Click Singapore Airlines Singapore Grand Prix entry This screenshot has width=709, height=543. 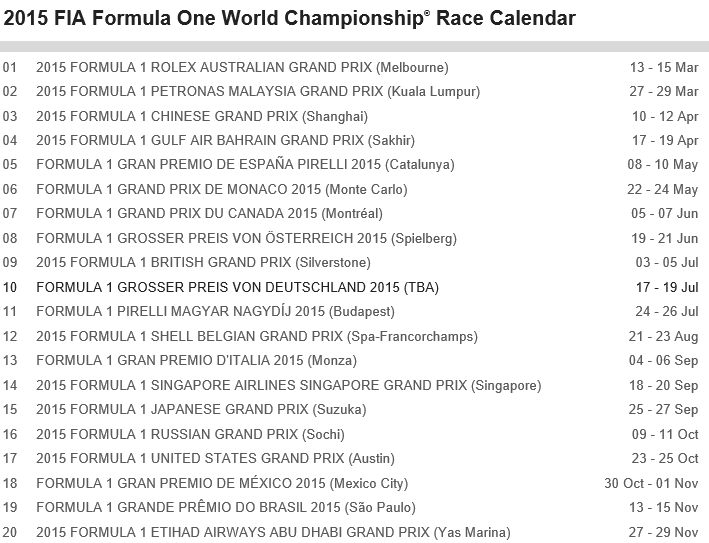288,385
